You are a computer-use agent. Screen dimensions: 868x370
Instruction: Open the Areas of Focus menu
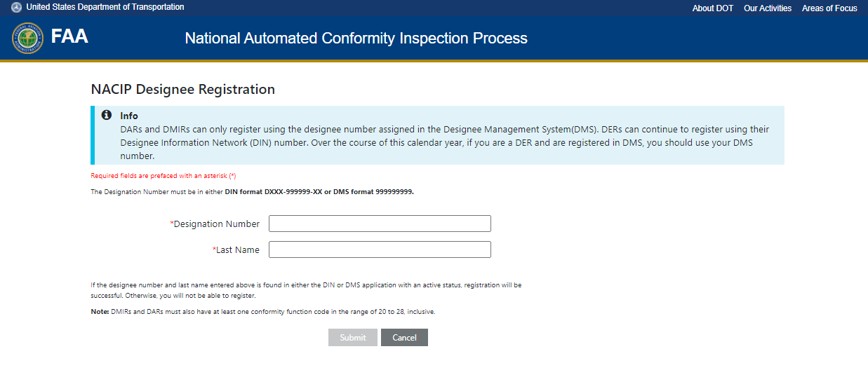click(829, 8)
